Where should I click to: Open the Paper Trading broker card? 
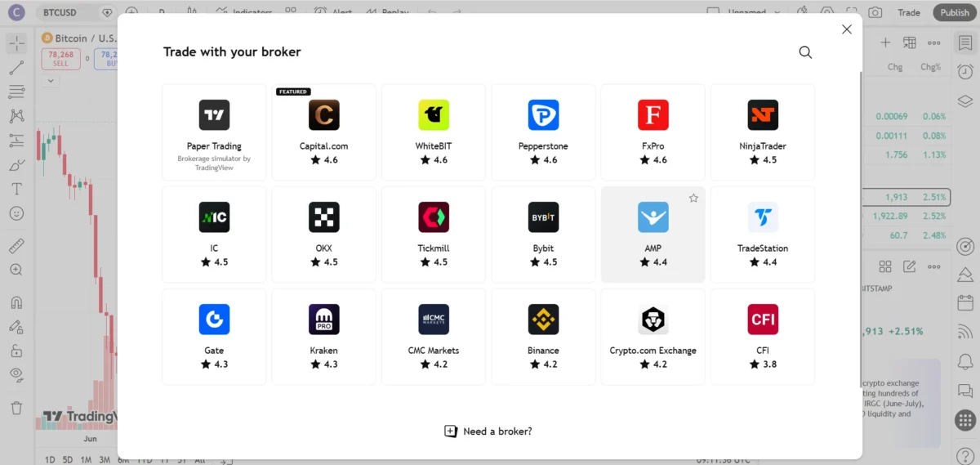pos(214,132)
